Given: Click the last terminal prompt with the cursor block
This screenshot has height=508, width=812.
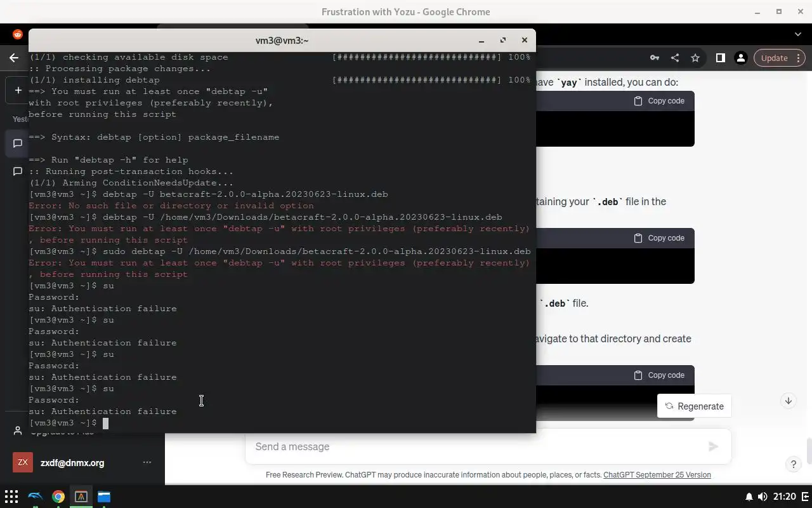Looking at the screenshot, I should (69, 423).
